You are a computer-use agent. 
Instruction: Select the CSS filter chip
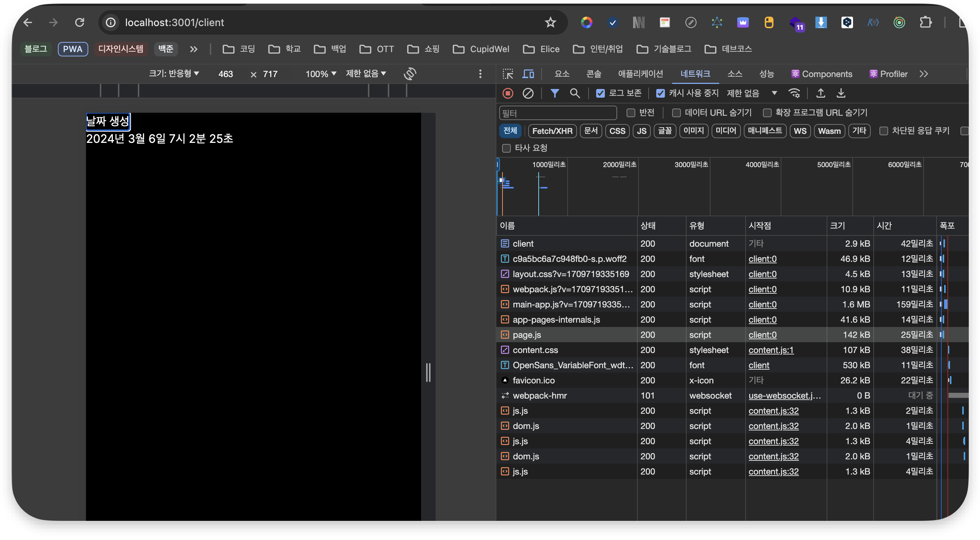(617, 131)
